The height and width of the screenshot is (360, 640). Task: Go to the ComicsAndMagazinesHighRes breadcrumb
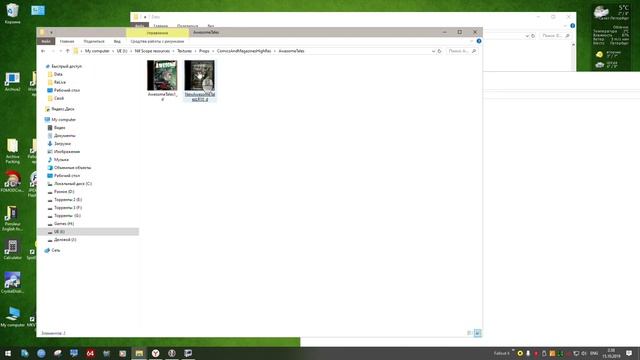(244, 51)
